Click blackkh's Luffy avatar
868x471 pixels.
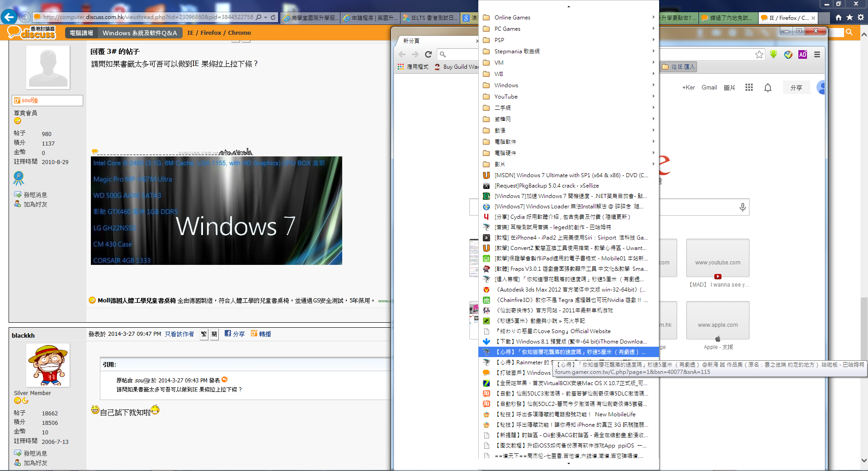tap(48, 365)
